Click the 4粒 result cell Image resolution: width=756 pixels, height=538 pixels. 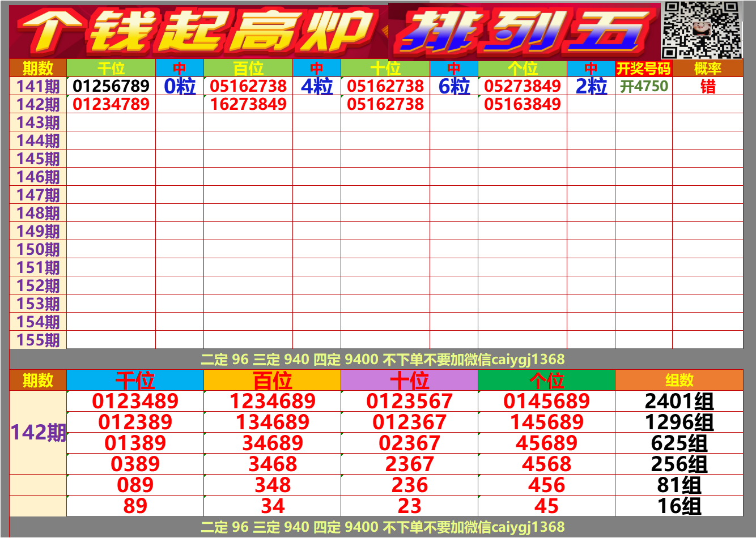click(317, 86)
